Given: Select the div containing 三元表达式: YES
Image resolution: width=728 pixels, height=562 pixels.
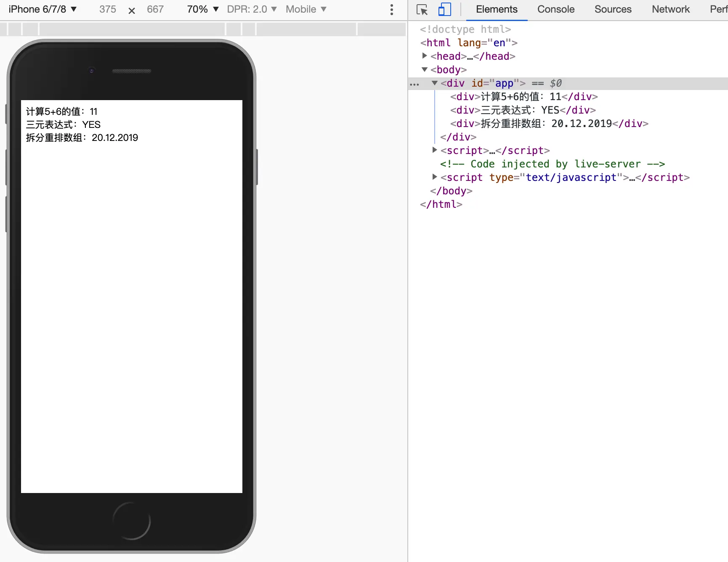Looking at the screenshot, I should point(523,110).
